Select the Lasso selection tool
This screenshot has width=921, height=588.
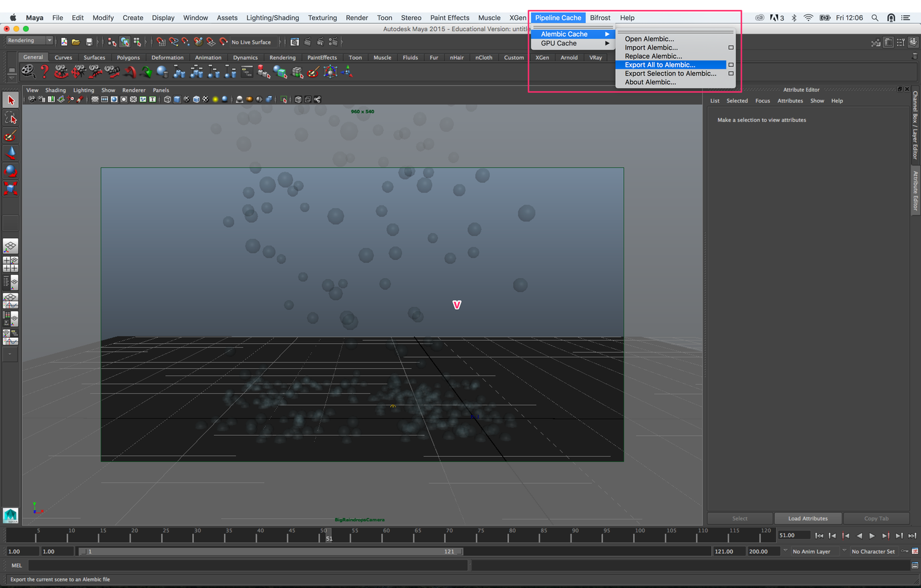coord(10,118)
